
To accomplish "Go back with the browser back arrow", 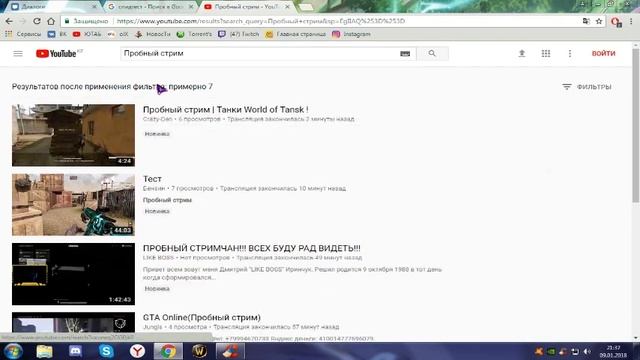I will 9,21.
